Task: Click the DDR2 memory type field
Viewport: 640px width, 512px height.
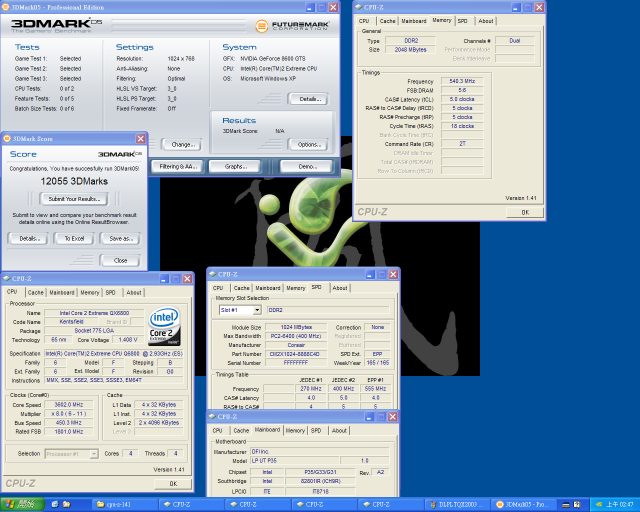Action: 411,40
